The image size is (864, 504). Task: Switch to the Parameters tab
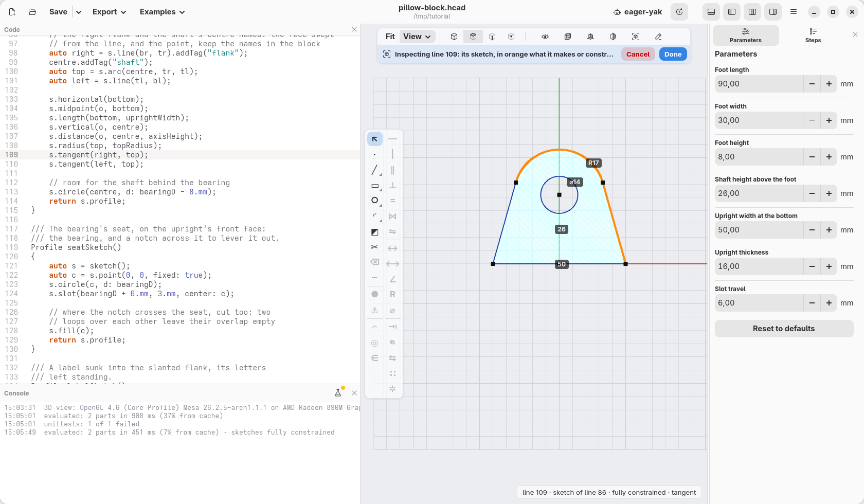click(x=746, y=35)
